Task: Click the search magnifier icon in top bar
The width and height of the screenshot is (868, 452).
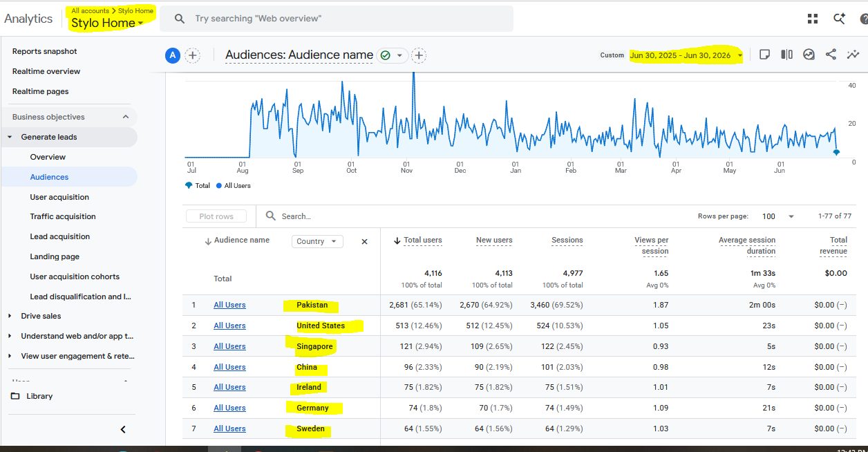Action: coord(180,19)
